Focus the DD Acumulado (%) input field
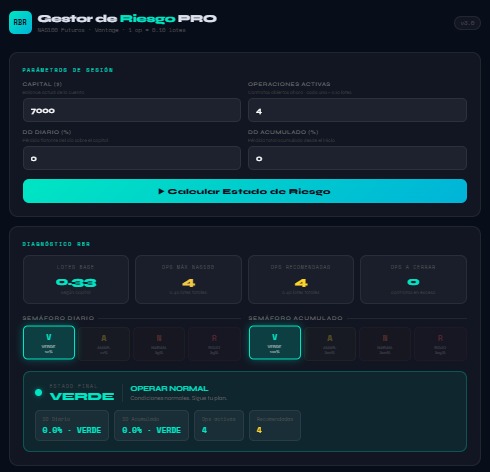 pyautogui.click(x=357, y=158)
